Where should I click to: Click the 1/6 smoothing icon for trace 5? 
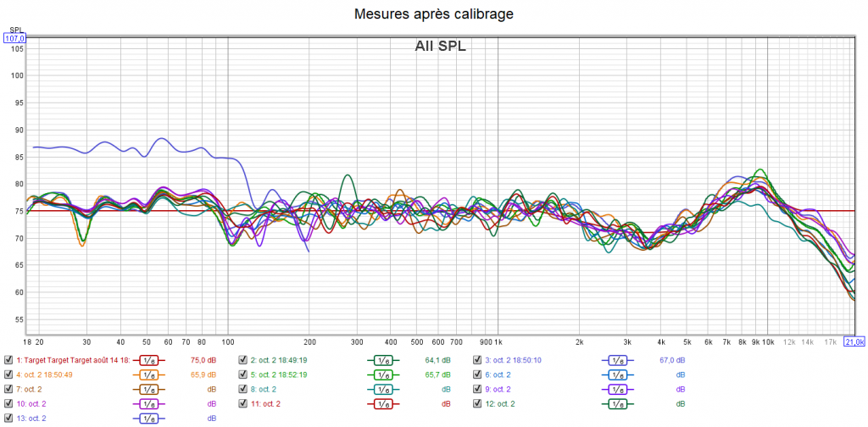click(383, 374)
